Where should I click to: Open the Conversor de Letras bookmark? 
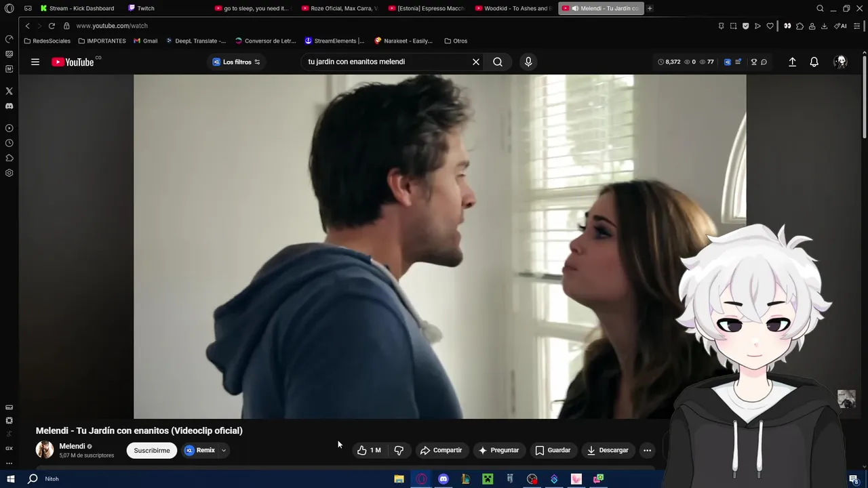(265, 41)
